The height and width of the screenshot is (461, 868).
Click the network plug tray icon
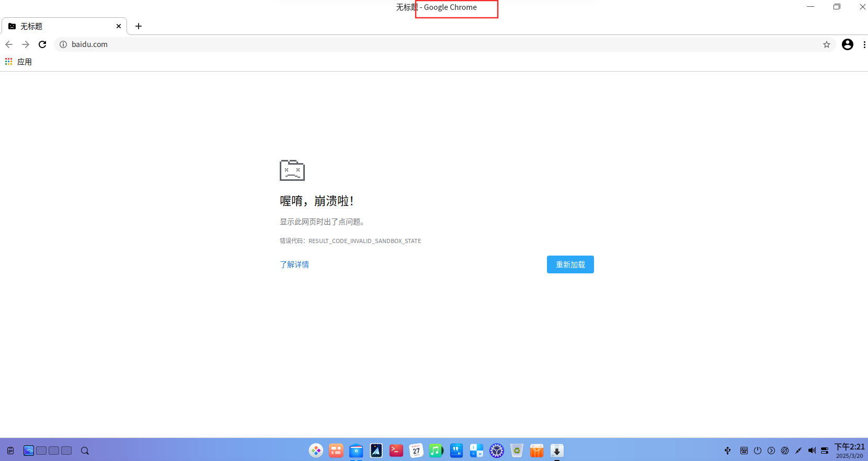tap(798, 451)
